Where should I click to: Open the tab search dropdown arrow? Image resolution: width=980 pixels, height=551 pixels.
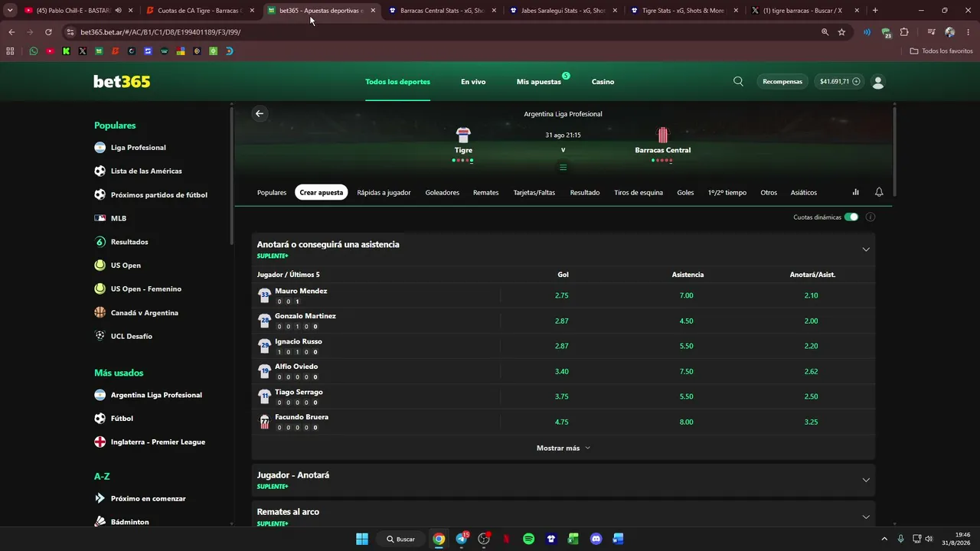pos(10,11)
